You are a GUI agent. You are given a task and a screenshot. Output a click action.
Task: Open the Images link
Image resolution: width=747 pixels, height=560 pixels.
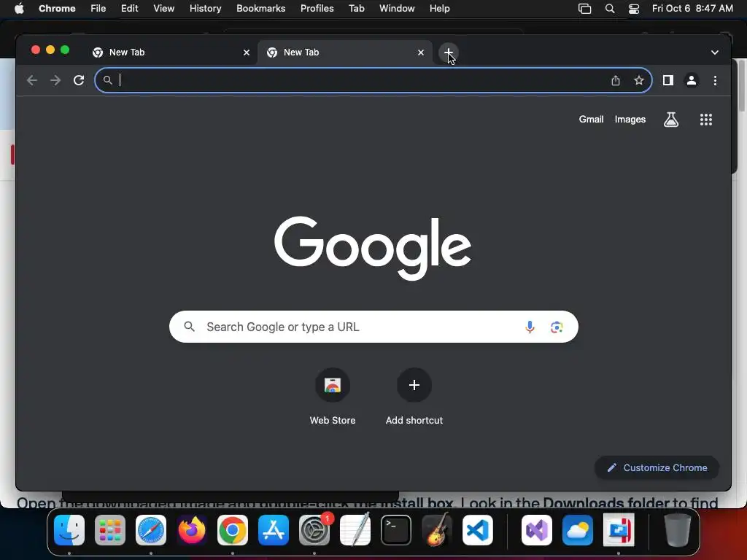(x=630, y=120)
